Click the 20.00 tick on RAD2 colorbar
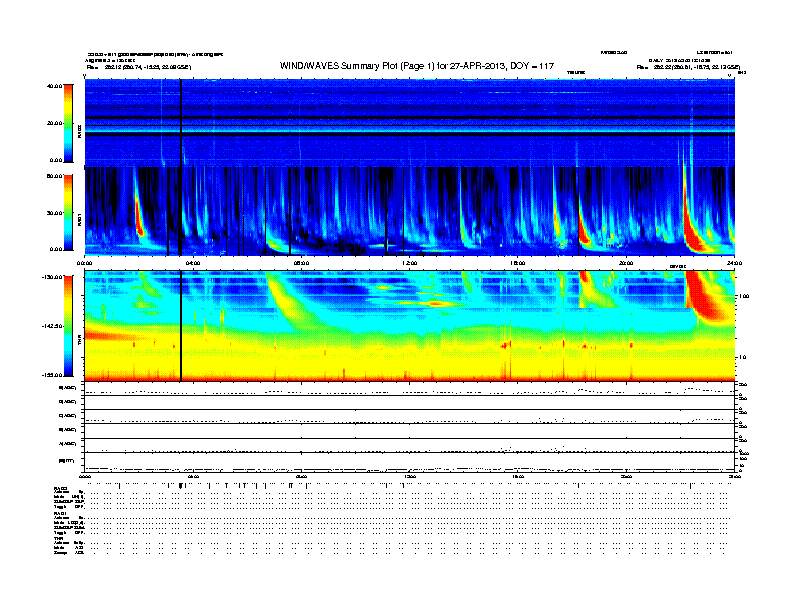792x612 pixels. tap(55, 123)
